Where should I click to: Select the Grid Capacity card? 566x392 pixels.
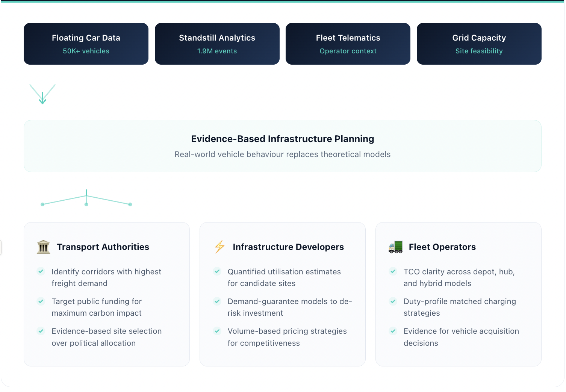coord(478,44)
